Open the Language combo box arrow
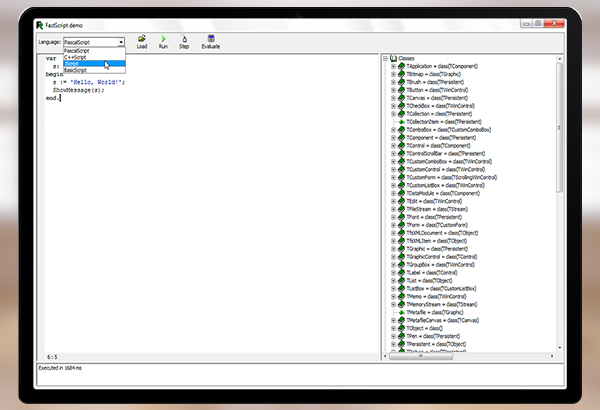 (x=121, y=43)
